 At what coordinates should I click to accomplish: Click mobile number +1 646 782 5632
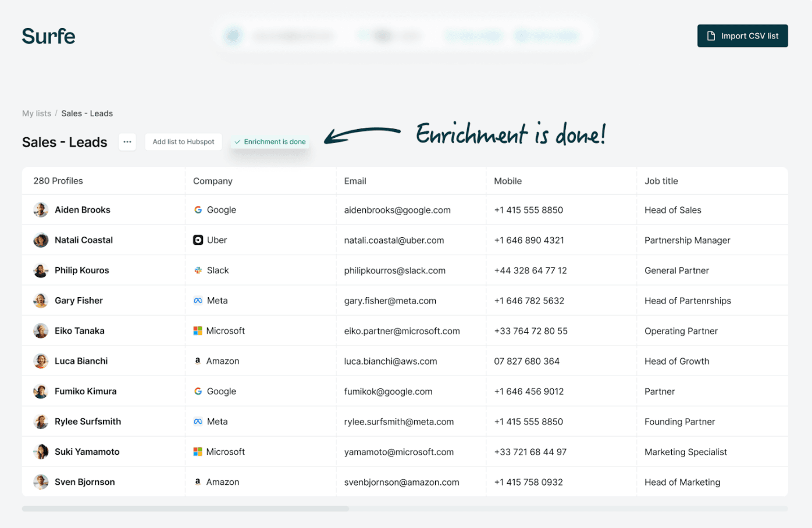tap(529, 301)
